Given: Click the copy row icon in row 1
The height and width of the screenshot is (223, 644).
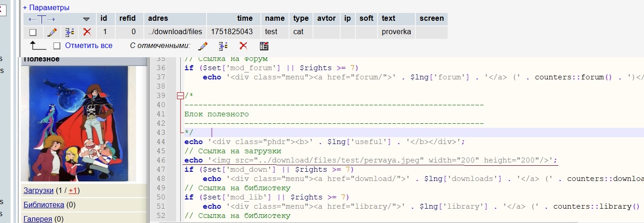Looking at the screenshot, I should [x=69, y=32].
